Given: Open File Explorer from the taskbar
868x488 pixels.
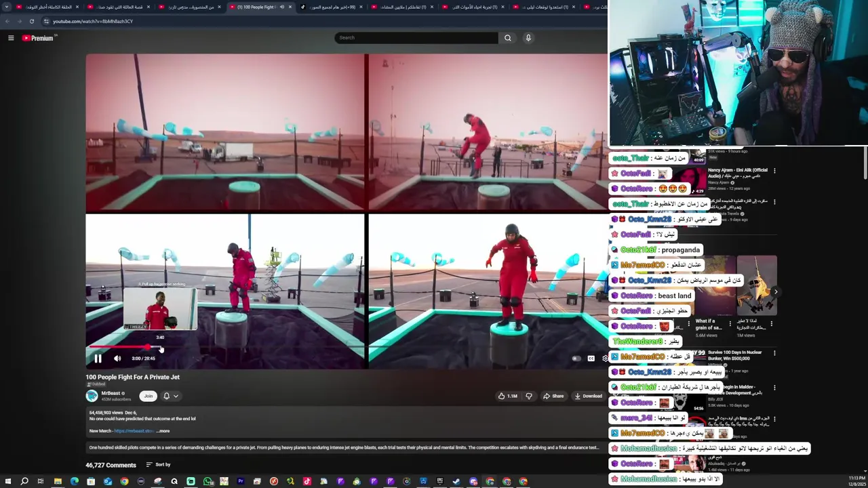Looking at the screenshot, I should (x=58, y=481).
